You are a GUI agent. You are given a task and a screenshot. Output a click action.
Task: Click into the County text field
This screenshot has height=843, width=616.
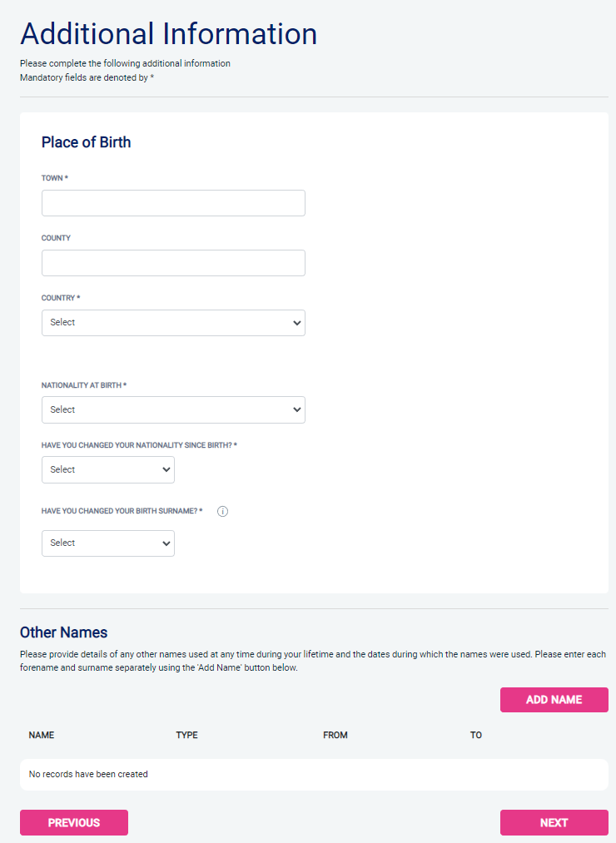[173, 263]
